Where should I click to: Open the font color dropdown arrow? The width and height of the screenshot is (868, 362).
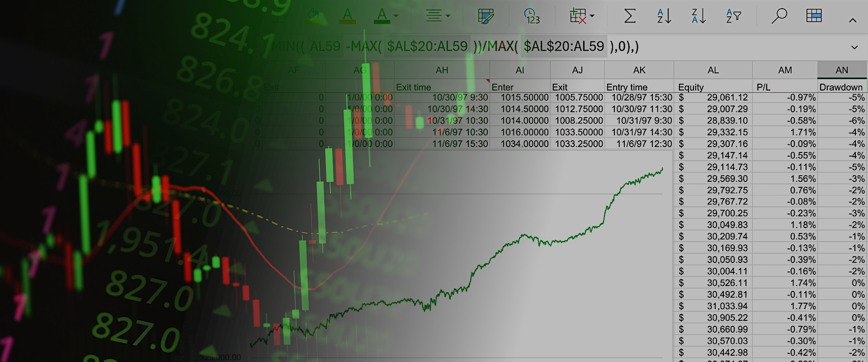(x=396, y=16)
